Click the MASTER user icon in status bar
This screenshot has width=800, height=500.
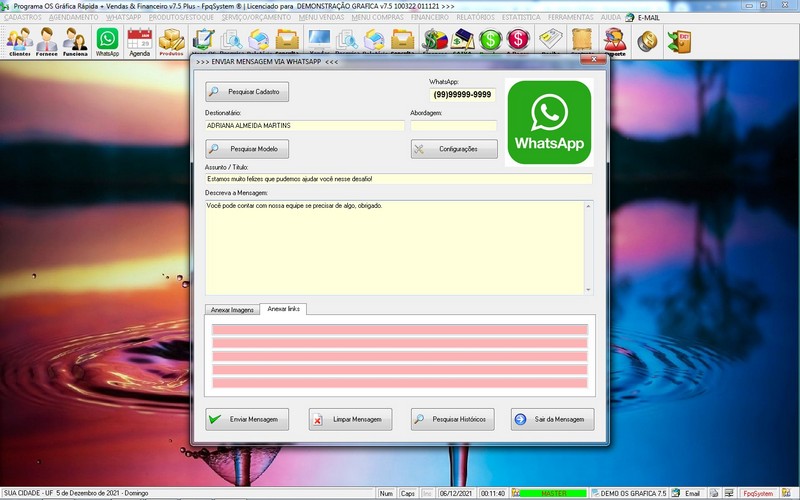(516, 493)
